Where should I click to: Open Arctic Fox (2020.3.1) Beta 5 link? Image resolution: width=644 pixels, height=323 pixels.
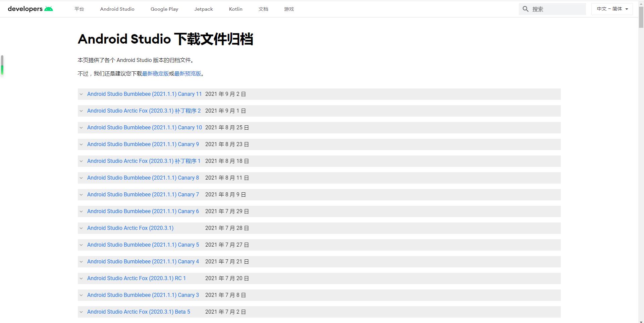point(139,312)
